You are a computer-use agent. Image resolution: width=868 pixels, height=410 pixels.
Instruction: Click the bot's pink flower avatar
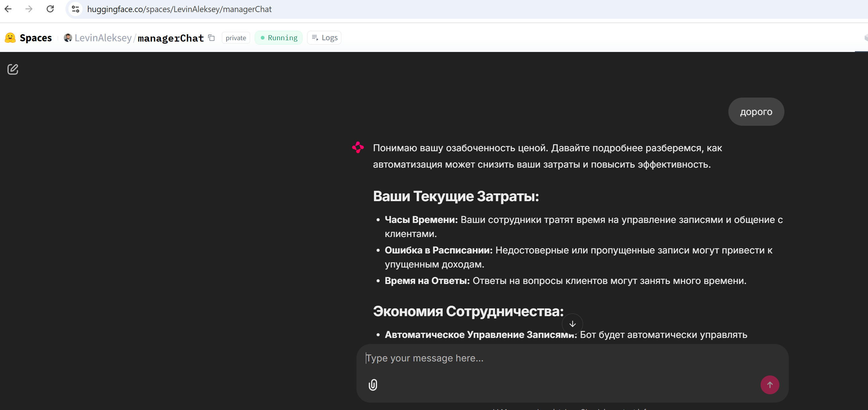point(358,148)
